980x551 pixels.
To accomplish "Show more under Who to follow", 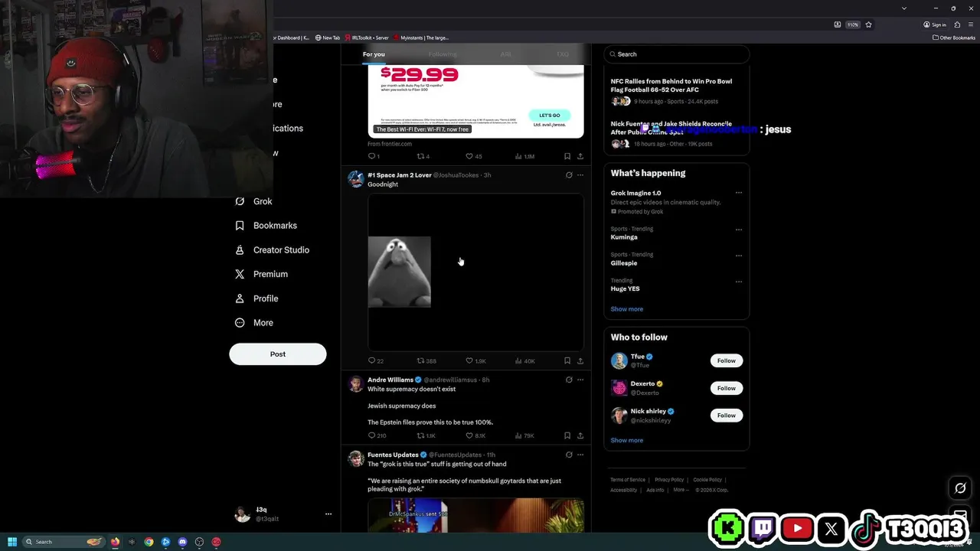I will pos(627,440).
